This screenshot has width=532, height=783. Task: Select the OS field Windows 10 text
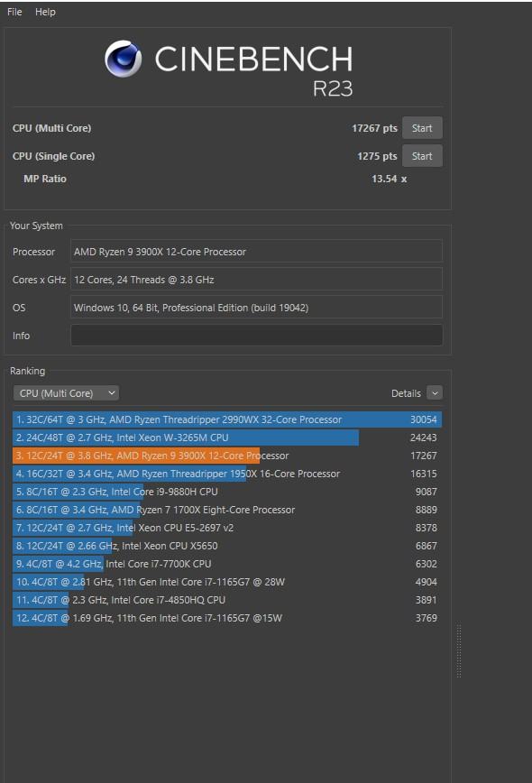click(256, 307)
